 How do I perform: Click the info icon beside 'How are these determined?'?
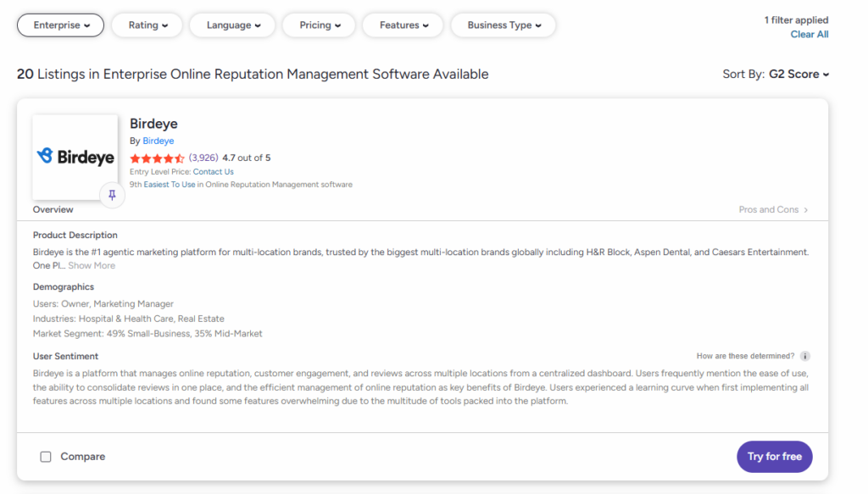805,357
